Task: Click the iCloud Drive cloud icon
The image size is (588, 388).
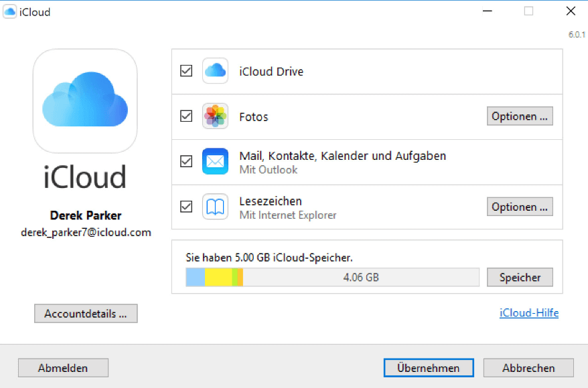Action: coord(215,71)
